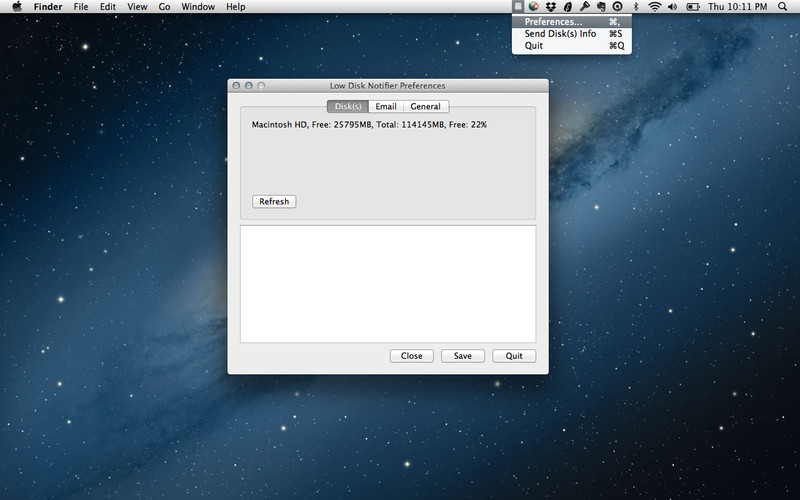
Task: Click the leaf-shaped menu bar icon
Action: (x=568, y=7)
